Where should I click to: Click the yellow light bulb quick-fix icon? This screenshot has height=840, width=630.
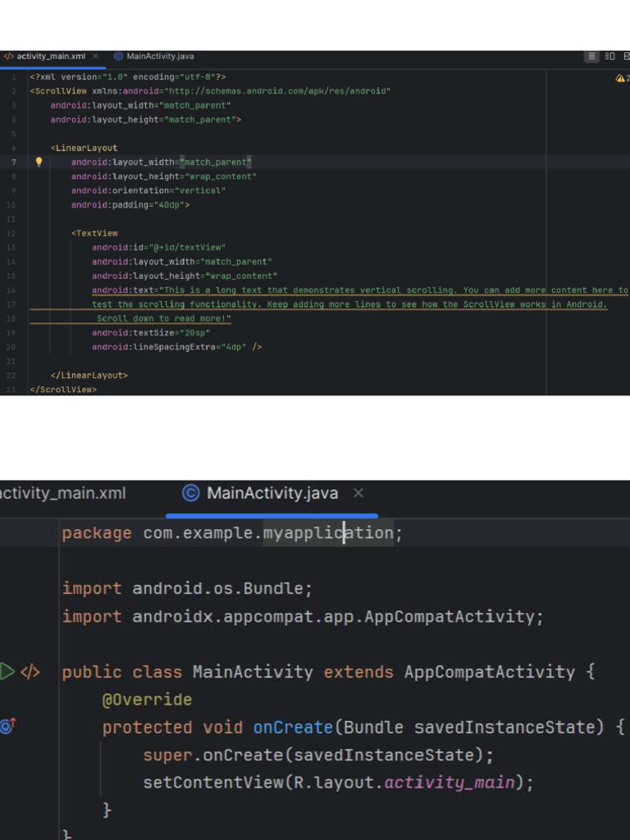[x=39, y=162]
